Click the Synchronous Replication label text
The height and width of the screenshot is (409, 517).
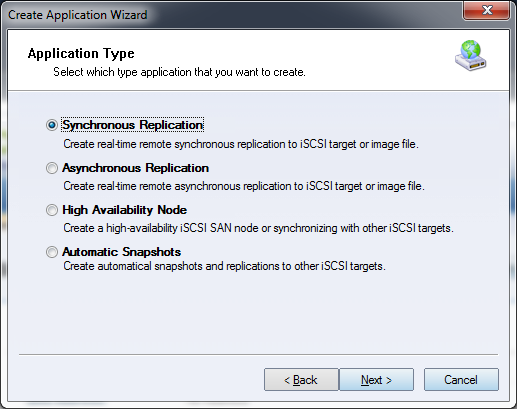coord(133,125)
